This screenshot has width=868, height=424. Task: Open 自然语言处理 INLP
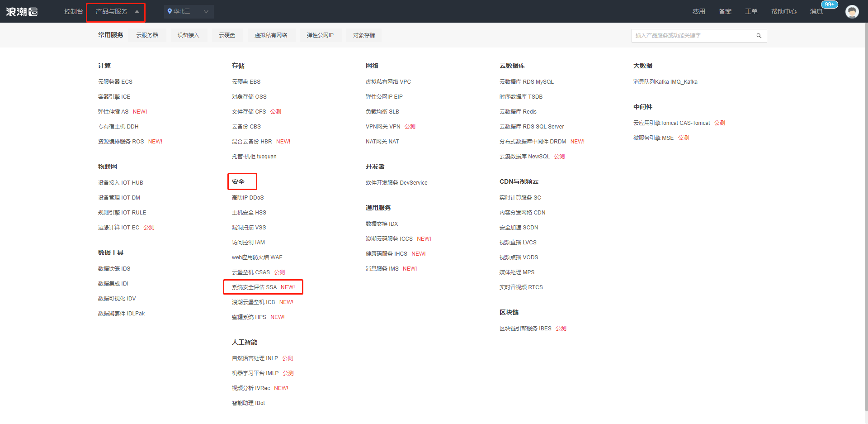tap(255, 358)
